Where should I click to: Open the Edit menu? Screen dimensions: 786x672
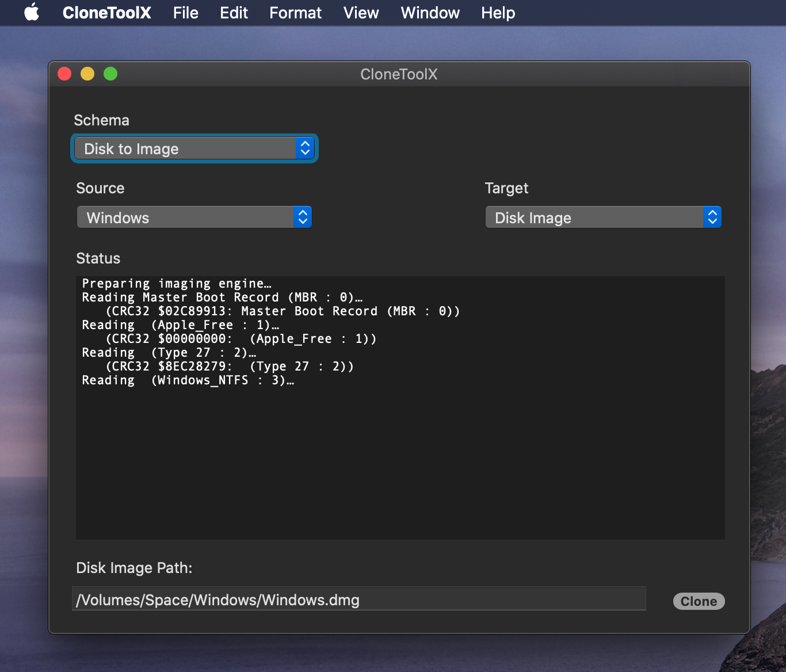[234, 13]
